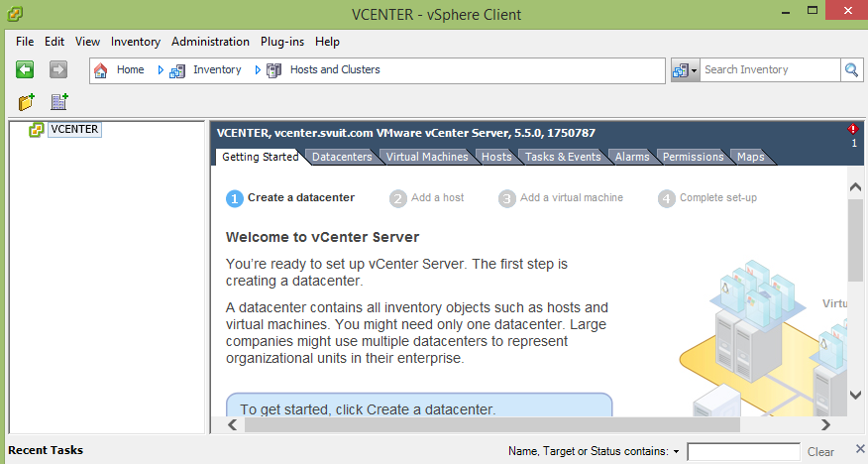
Task: Open the Name, Target or Status filter dropdown
Action: [676, 452]
